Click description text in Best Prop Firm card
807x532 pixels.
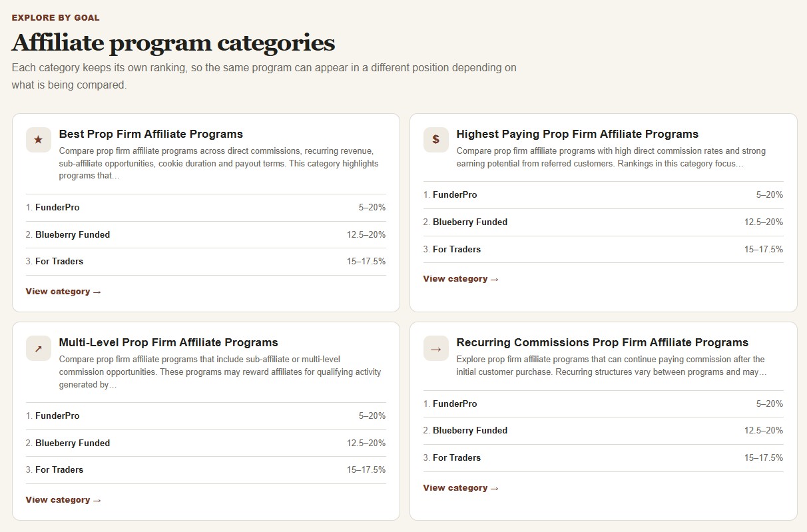pos(220,163)
